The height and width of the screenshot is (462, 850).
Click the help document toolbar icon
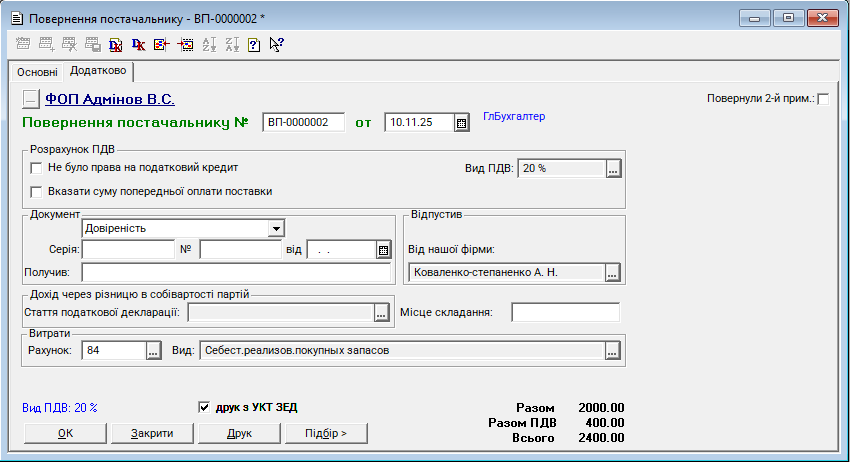pyautogui.click(x=254, y=44)
